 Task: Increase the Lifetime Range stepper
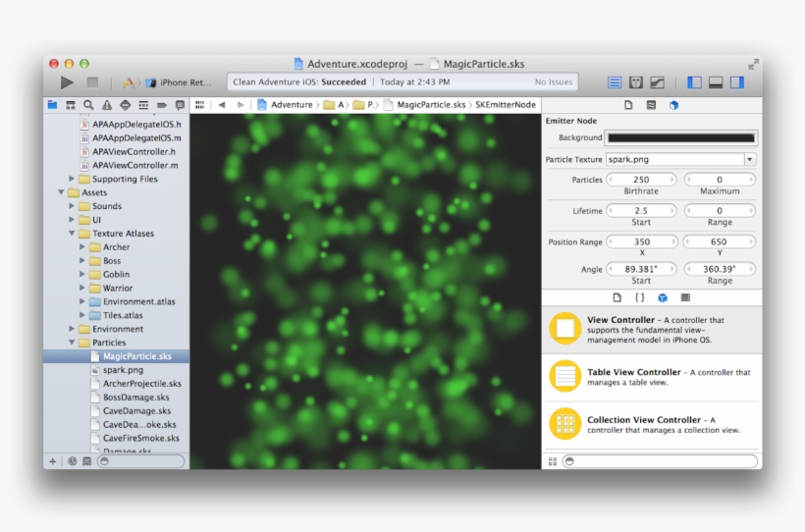pyautogui.click(x=752, y=210)
